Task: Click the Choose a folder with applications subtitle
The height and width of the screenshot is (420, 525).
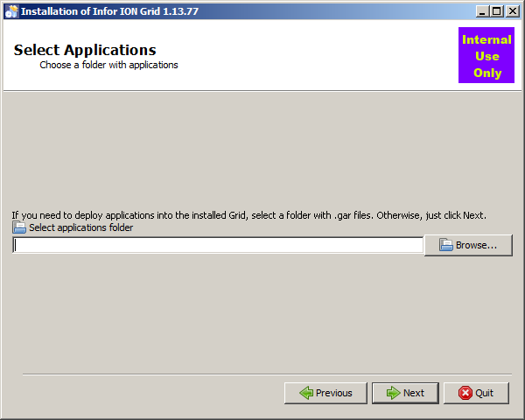Action: pos(108,65)
